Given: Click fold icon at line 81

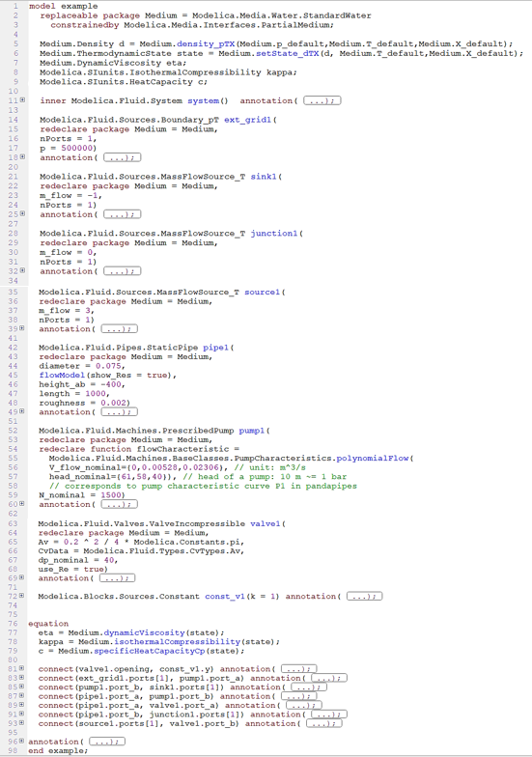Looking at the screenshot, I should pyautogui.click(x=21, y=668).
